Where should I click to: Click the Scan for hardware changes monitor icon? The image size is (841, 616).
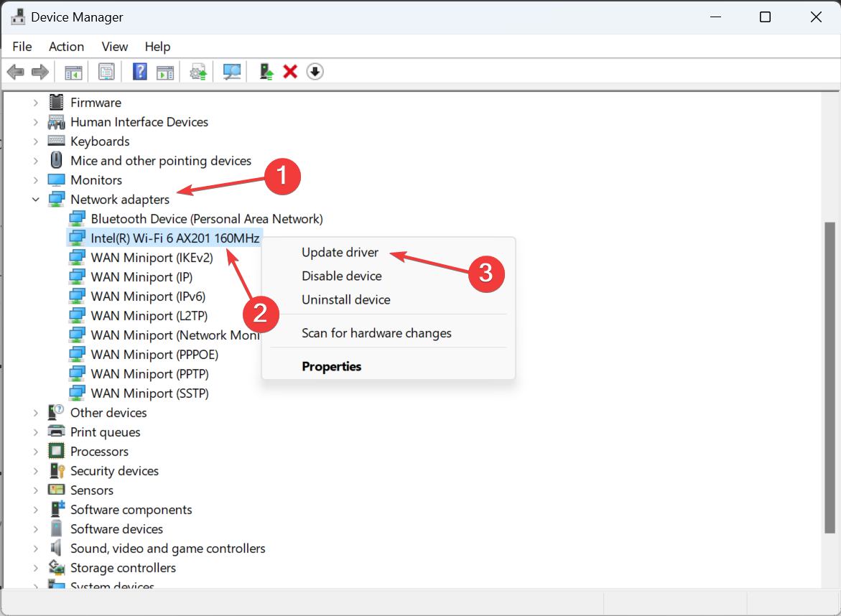(x=232, y=71)
